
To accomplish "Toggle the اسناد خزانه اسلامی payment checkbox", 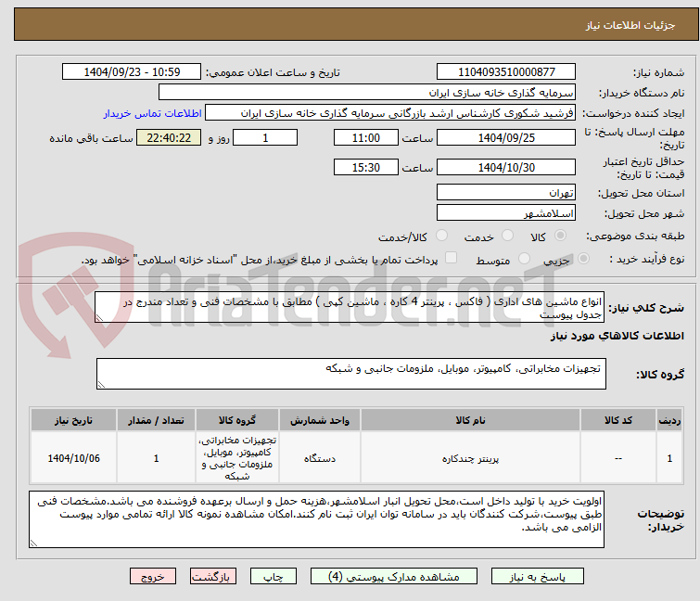I will click(452, 260).
